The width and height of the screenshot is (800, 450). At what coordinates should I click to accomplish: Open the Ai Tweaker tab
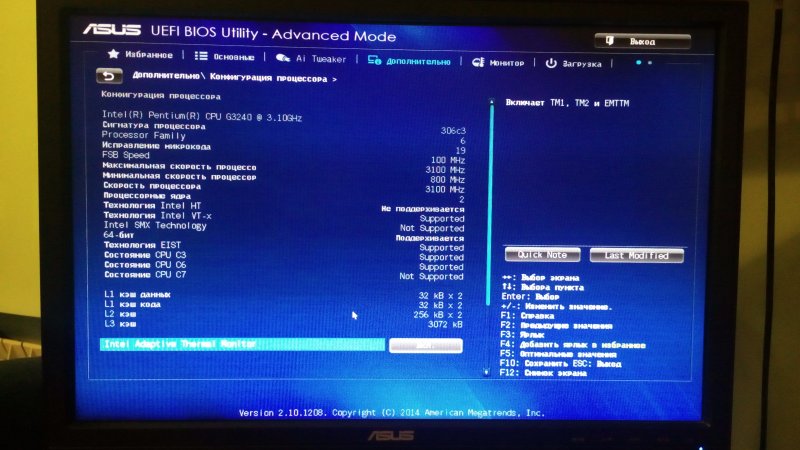(320, 60)
